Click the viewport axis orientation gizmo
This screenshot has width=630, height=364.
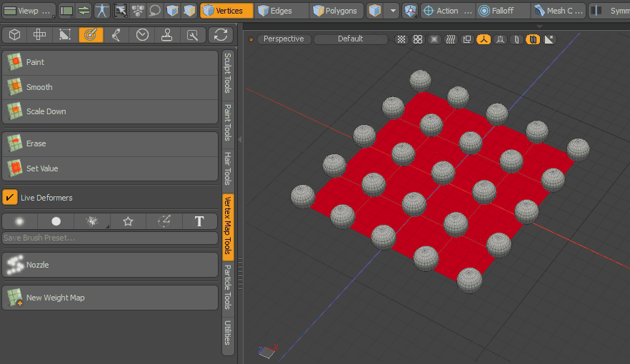(268, 350)
